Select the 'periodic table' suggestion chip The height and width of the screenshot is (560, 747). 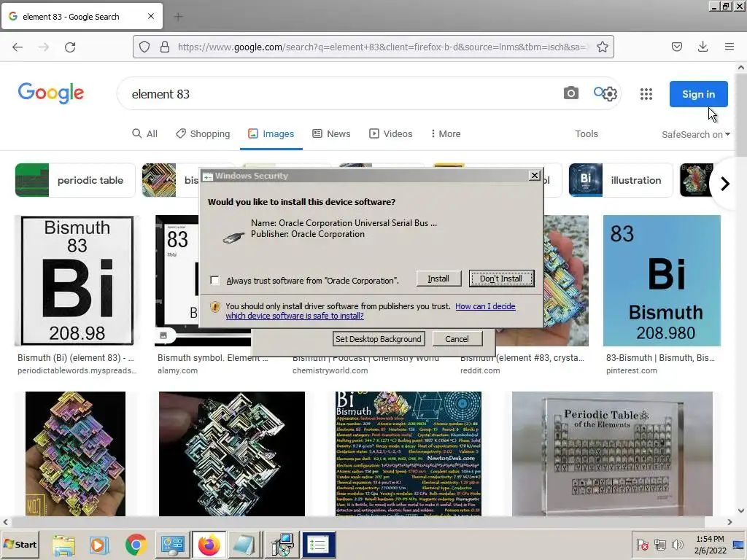(75, 180)
